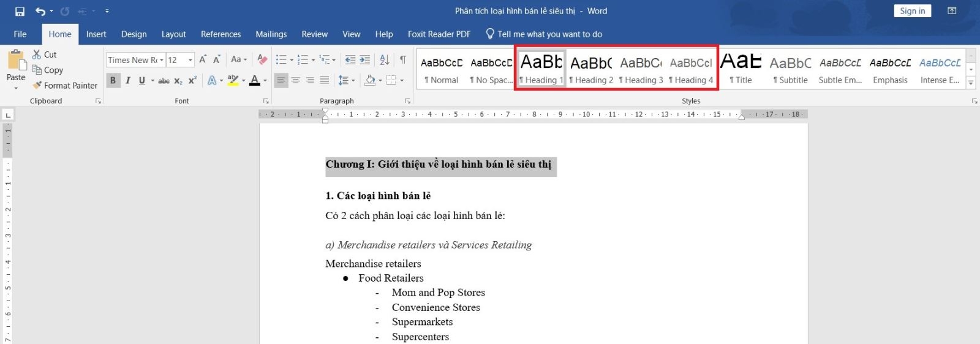Apply a numbered list
980x344 pixels.
coord(303,59)
